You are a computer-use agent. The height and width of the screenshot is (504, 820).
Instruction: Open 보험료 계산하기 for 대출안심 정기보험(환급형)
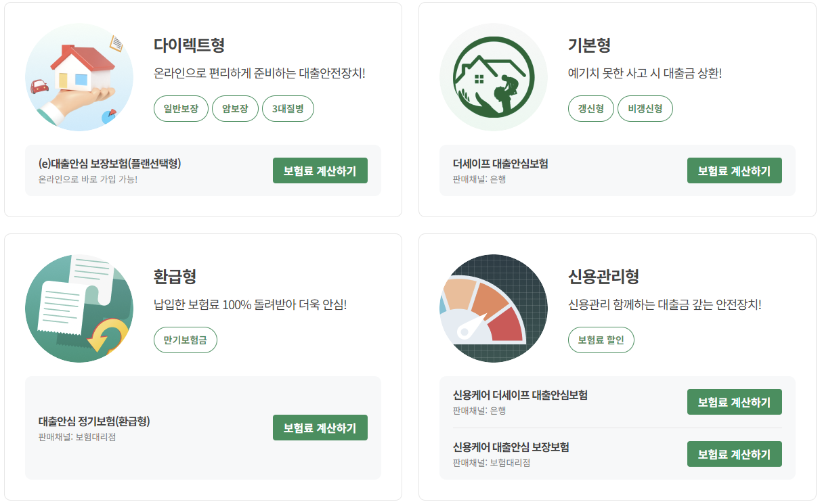pyautogui.click(x=320, y=428)
